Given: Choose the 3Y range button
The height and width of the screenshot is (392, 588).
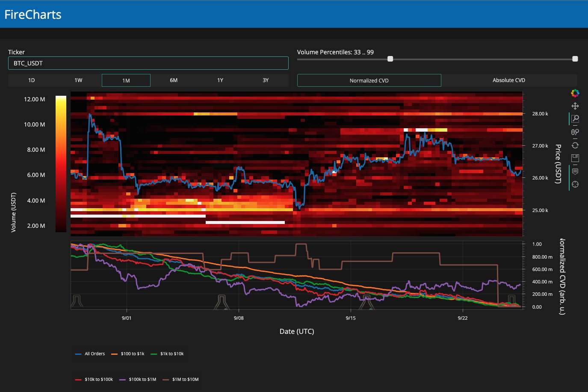Looking at the screenshot, I should [266, 80].
